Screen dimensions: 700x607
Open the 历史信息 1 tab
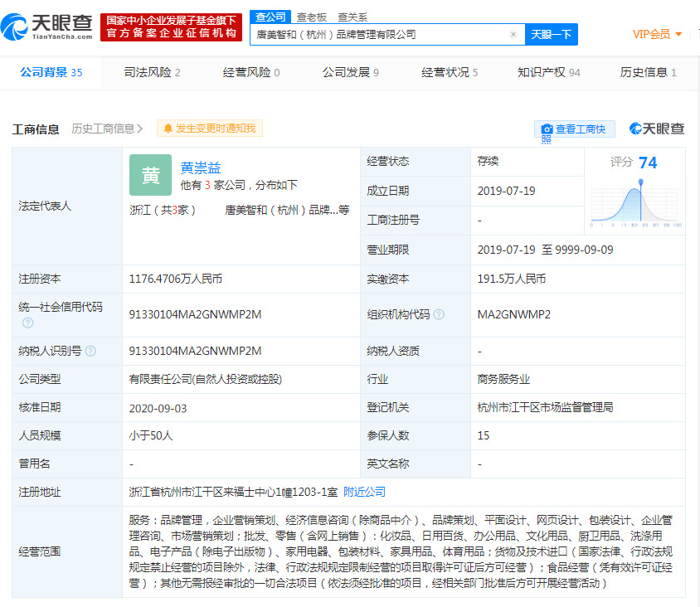click(648, 72)
